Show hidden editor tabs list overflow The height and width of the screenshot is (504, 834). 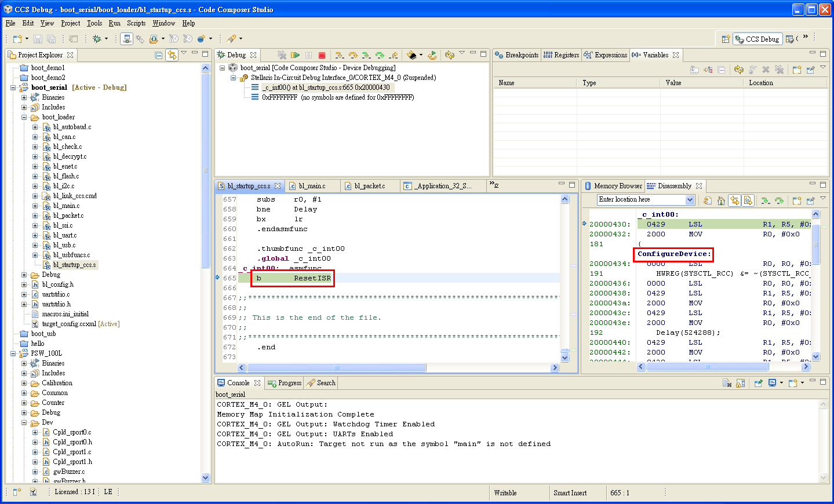click(x=494, y=185)
